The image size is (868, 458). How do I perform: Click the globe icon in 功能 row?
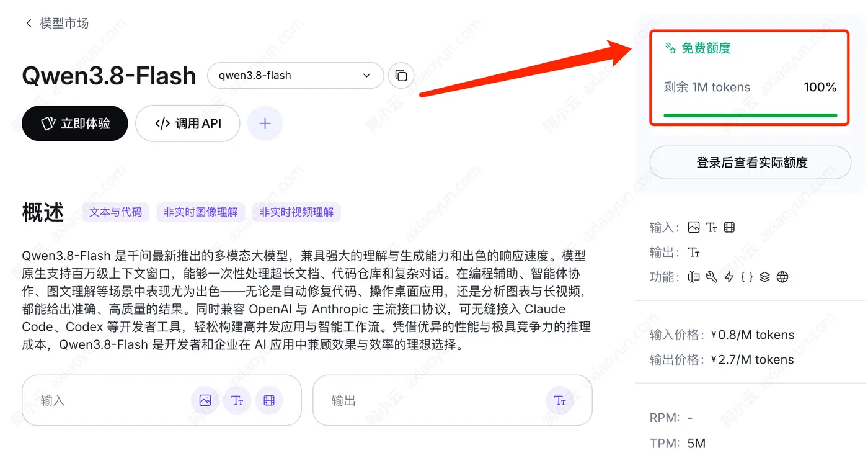point(782,277)
